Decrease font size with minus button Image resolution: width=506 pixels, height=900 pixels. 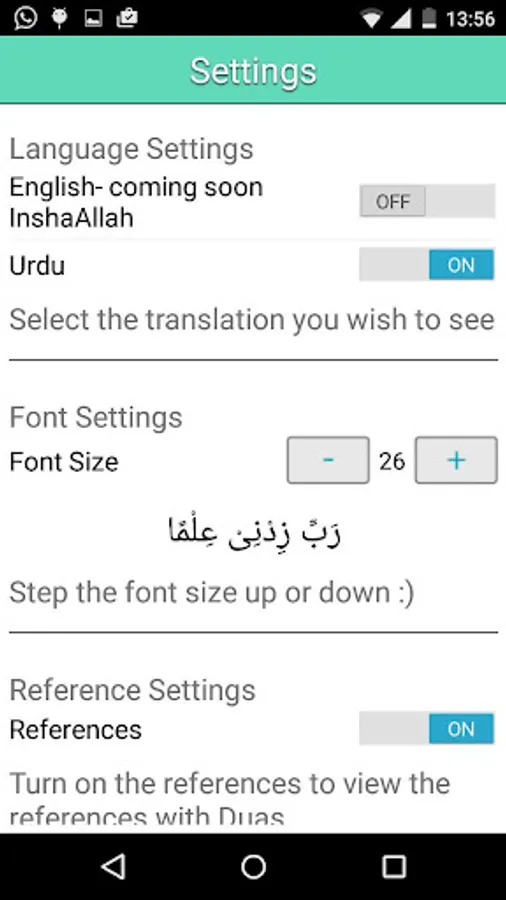click(328, 460)
